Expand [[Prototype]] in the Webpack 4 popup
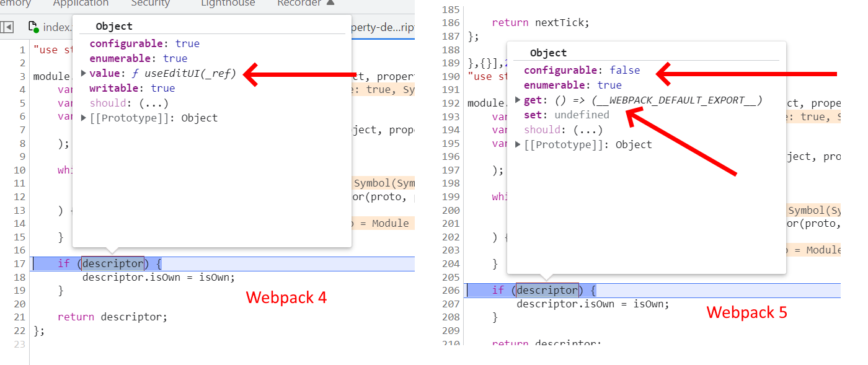 (x=84, y=118)
